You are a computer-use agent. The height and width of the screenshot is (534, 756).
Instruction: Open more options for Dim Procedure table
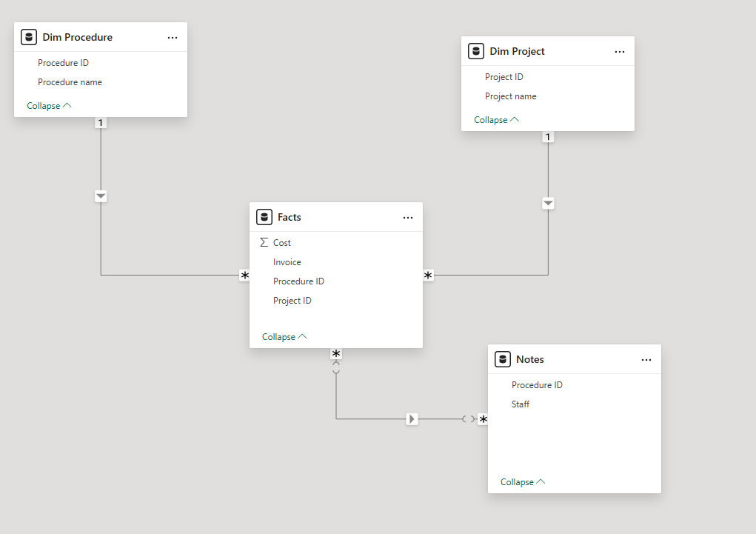click(172, 38)
